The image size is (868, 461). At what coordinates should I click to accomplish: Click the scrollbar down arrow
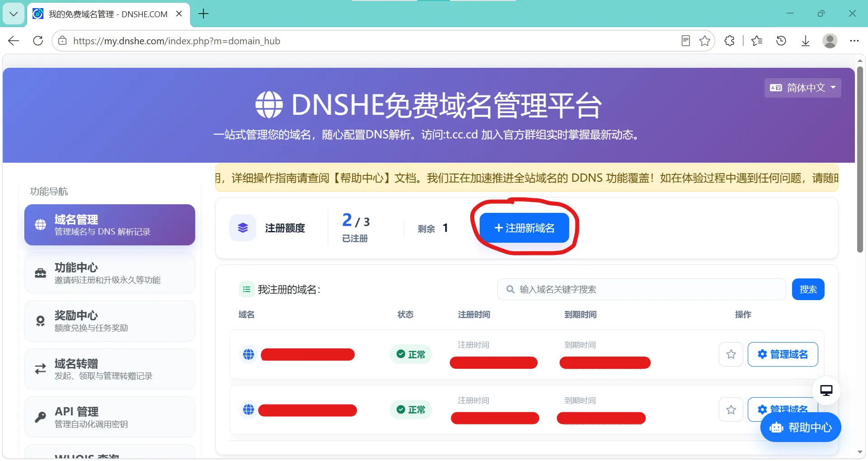860,452
